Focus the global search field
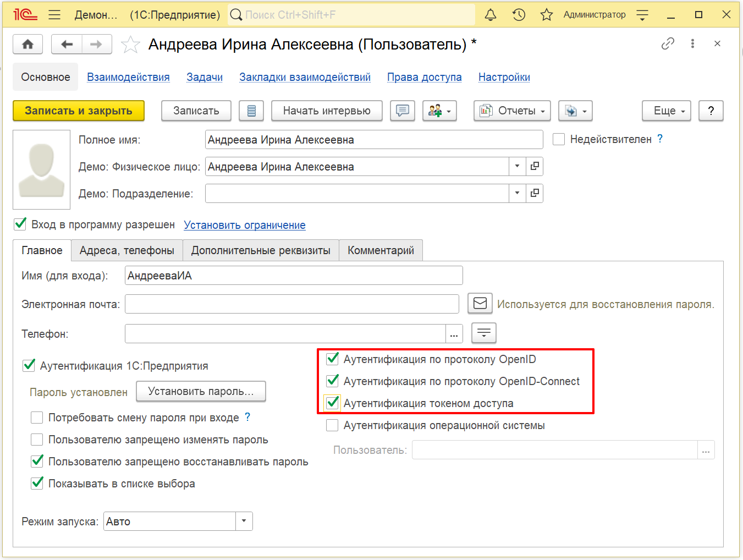The width and height of the screenshot is (743, 560). (x=352, y=15)
